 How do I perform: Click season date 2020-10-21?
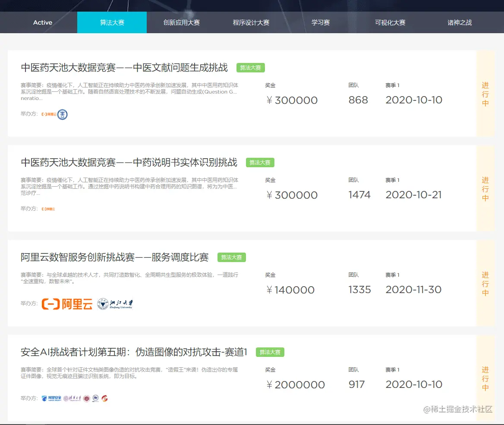[x=414, y=195]
